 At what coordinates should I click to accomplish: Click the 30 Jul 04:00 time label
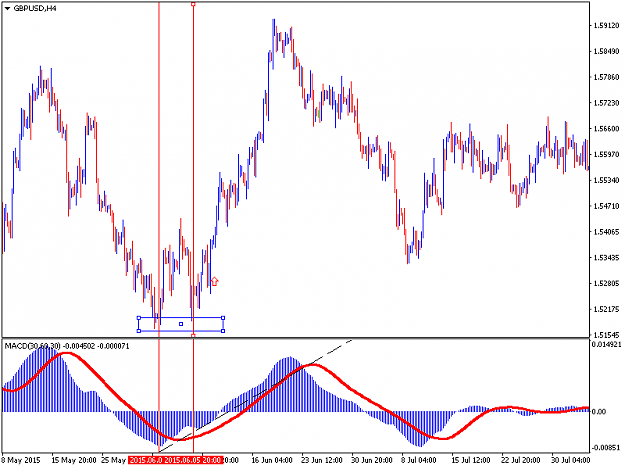tap(570, 460)
